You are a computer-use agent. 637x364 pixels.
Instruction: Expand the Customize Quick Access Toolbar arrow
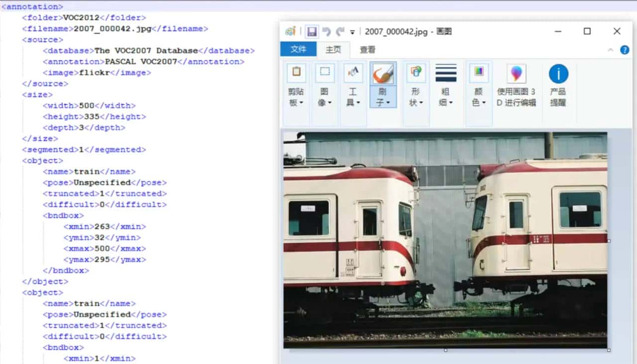tap(352, 32)
